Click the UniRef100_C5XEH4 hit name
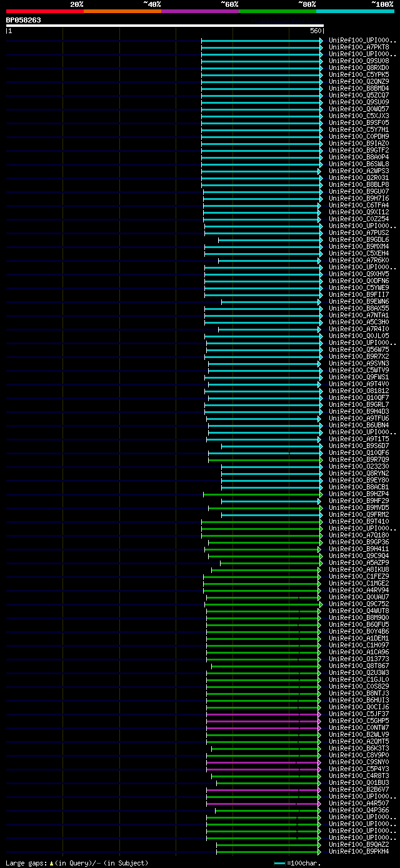This screenshot has height=868, width=400. pyautogui.click(x=359, y=253)
